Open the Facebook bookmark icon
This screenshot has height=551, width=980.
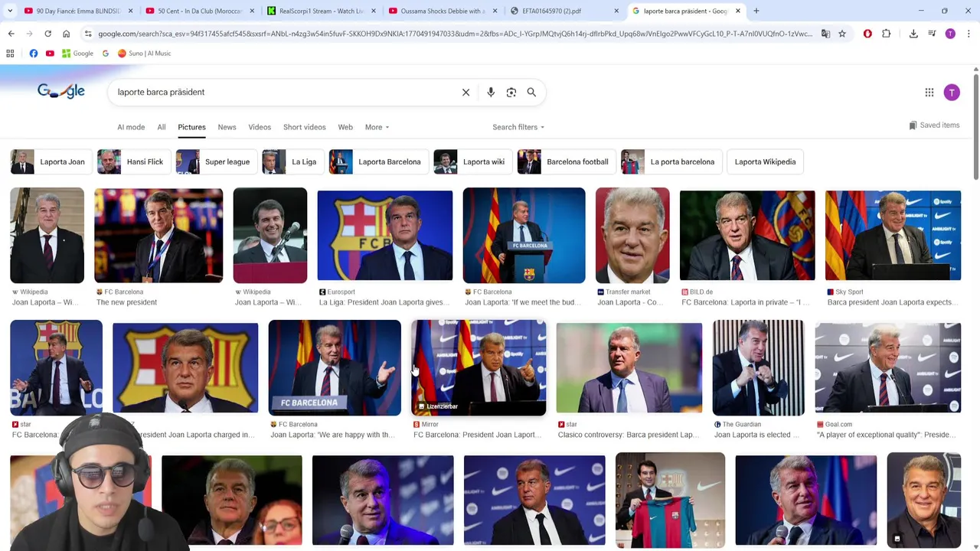[x=34, y=54]
